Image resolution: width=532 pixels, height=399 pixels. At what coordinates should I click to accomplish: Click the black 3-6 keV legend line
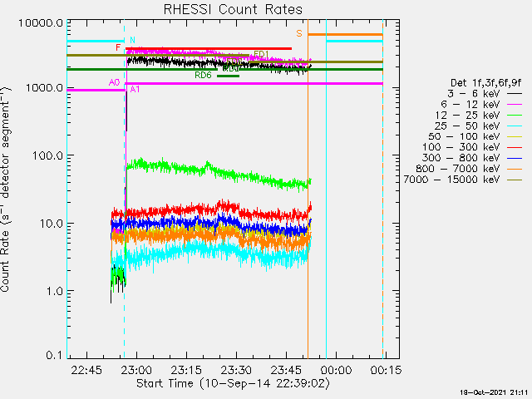coord(515,94)
